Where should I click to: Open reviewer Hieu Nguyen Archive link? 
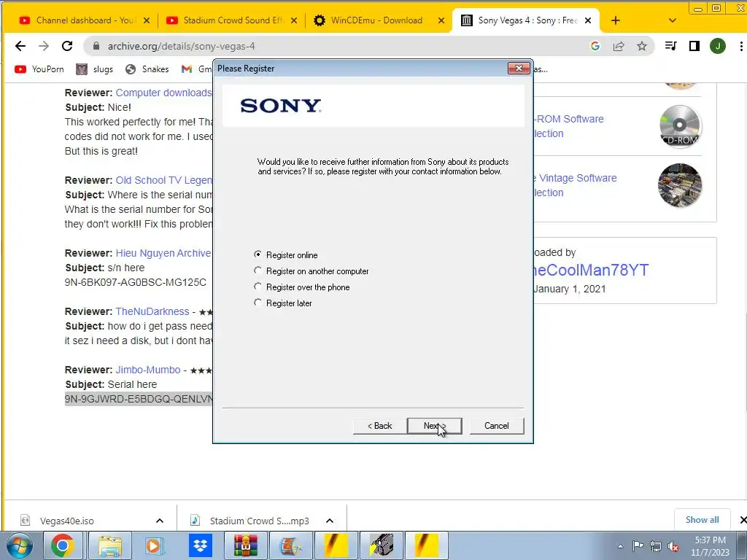[x=163, y=253]
